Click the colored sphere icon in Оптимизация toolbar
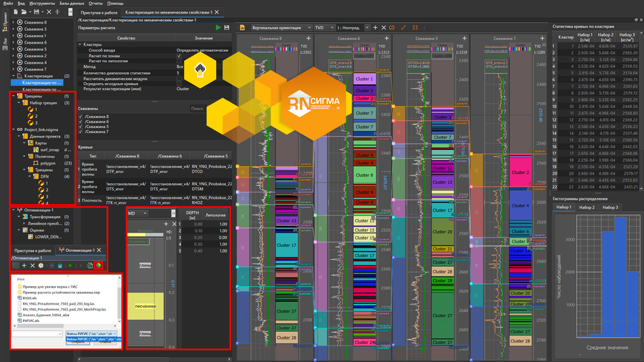 (98, 265)
